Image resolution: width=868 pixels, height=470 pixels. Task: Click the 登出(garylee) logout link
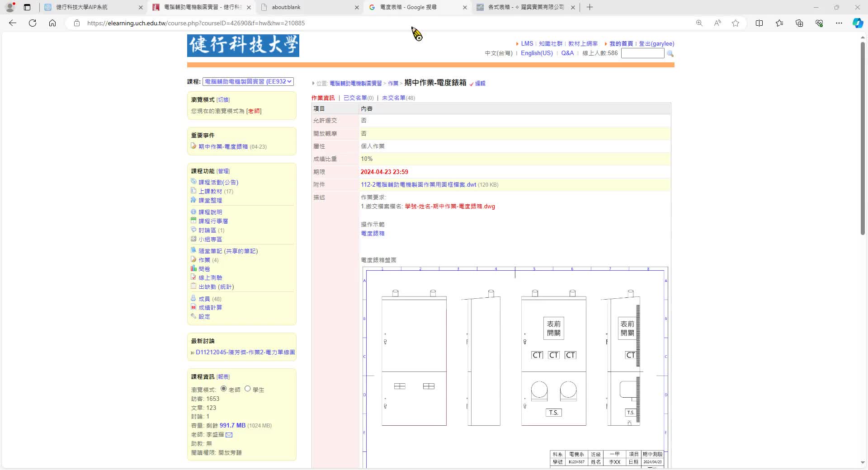656,44
